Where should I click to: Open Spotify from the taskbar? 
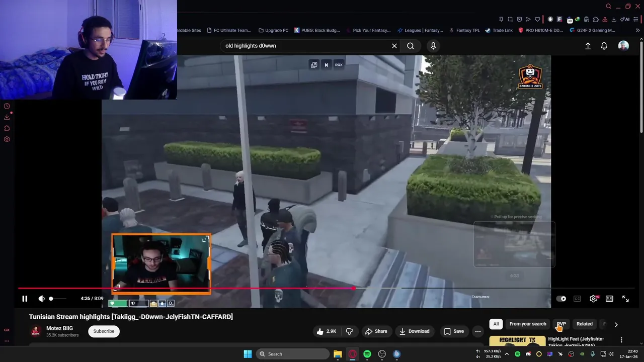click(x=367, y=354)
